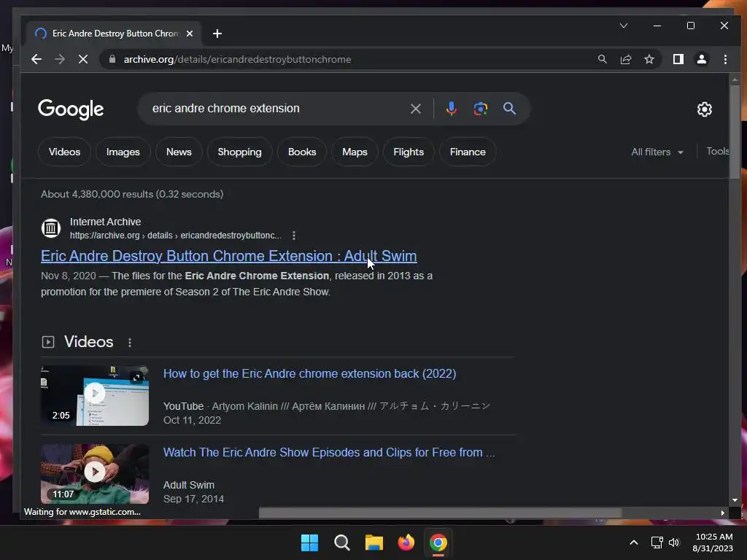The width and height of the screenshot is (747, 560).
Task: Open Windows taskbar search
Action: click(341, 542)
